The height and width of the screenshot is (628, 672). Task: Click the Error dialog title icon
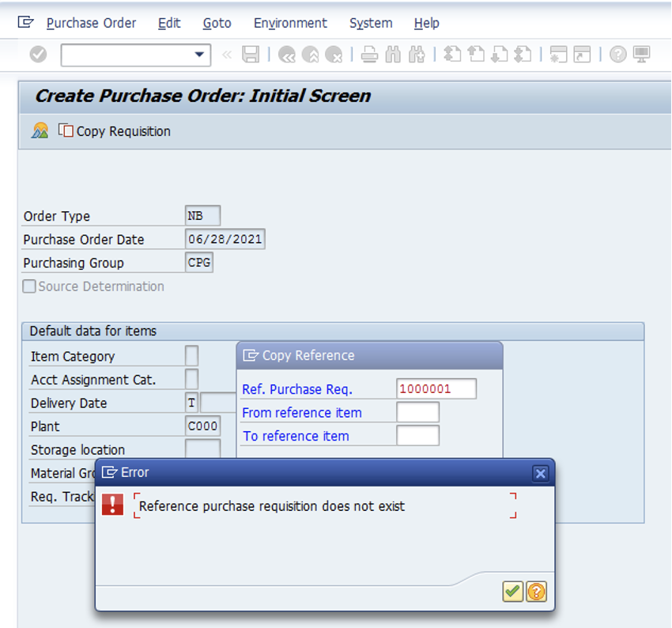[x=109, y=472]
